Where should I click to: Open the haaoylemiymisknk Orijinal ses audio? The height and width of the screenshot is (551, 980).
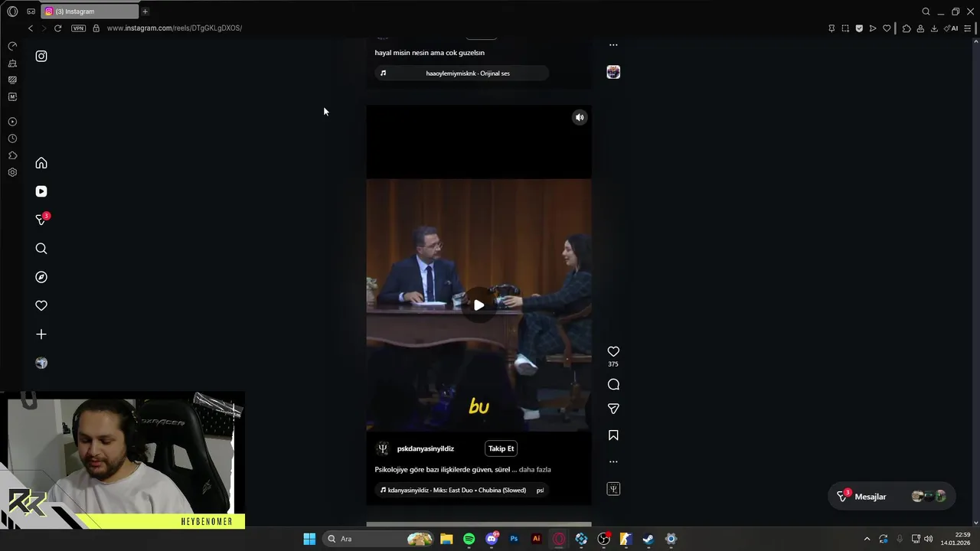pyautogui.click(x=462, y=73)
